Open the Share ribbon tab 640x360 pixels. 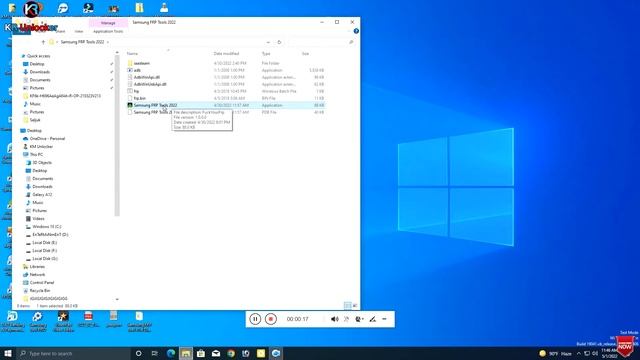tap(61, 31)
